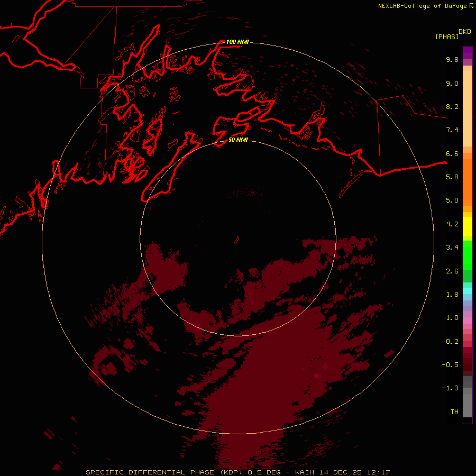Pick the gray color bar segment near TH
Image resolution: width=476 pixels, height=476 pixels.
point(467,405)
